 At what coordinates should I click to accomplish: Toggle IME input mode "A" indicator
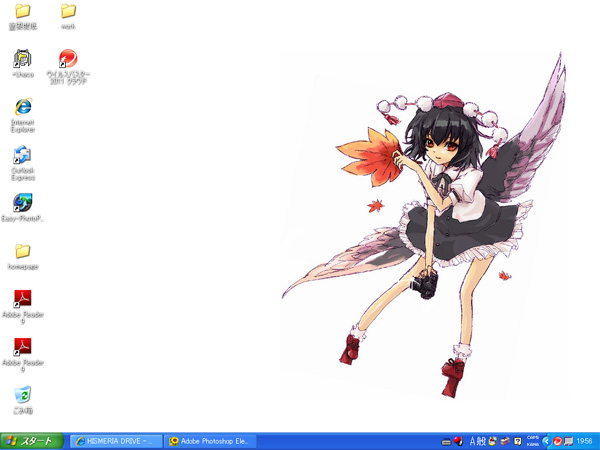(471, 441)
